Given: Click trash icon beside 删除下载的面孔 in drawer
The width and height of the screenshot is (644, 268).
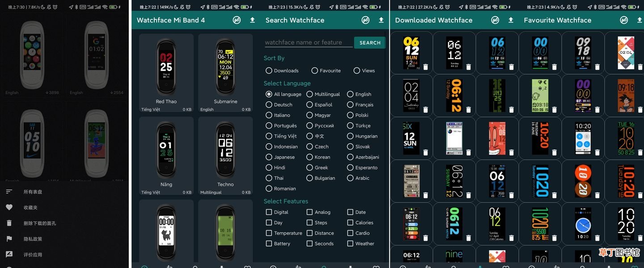Looking at the screenshot, I should tap(9, 223).
